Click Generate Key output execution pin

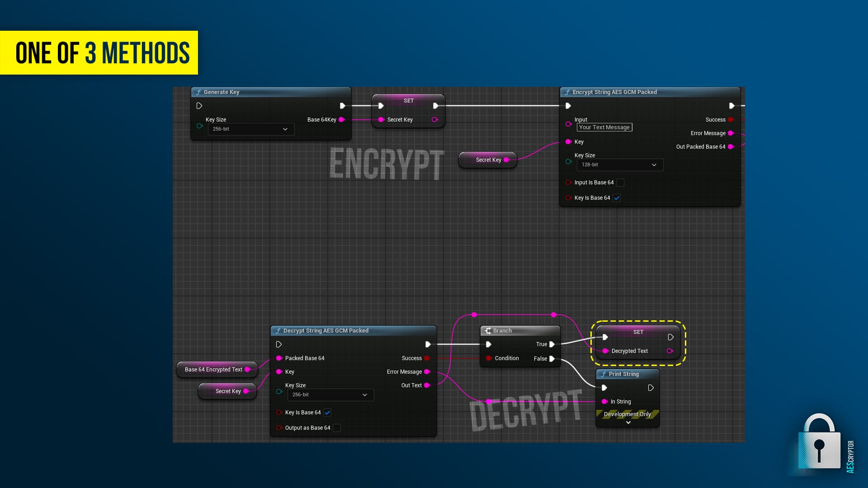342,106
